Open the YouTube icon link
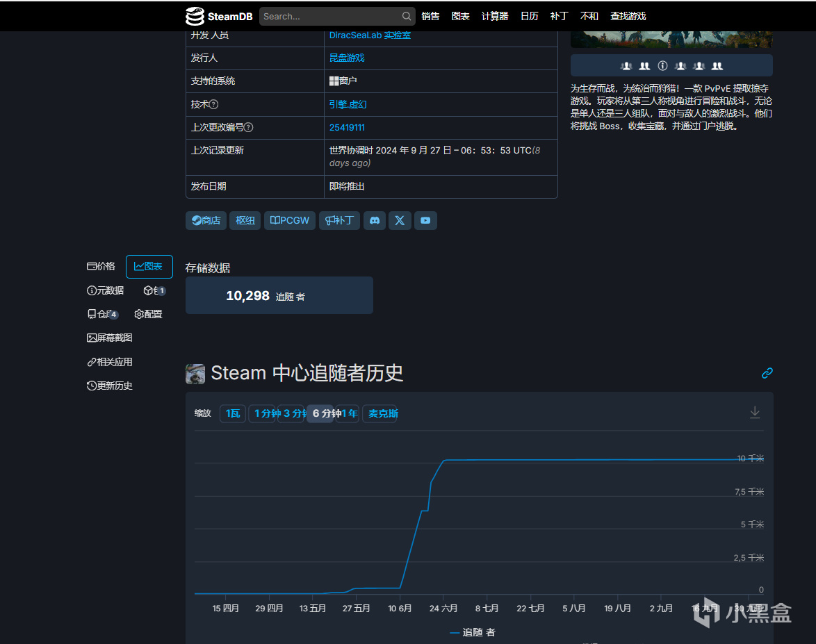 coord(425,220)
